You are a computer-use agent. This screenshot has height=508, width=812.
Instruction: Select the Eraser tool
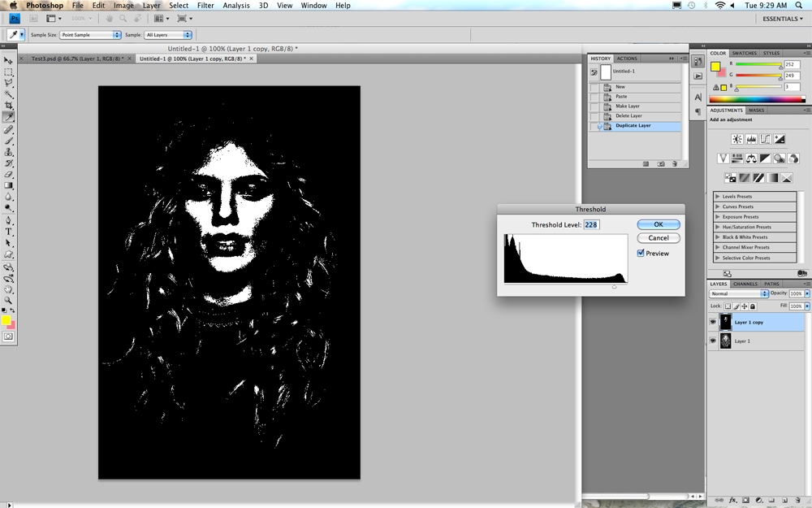point(8,175)
